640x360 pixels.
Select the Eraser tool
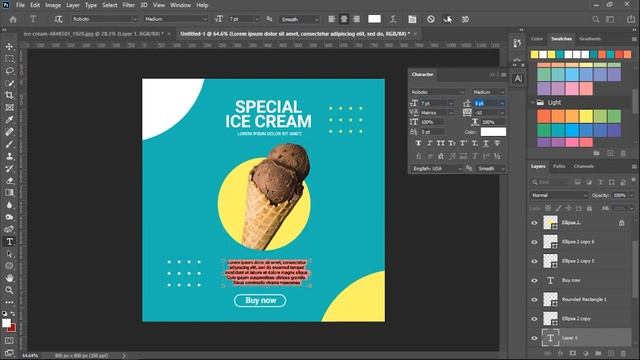click(9, 180)
